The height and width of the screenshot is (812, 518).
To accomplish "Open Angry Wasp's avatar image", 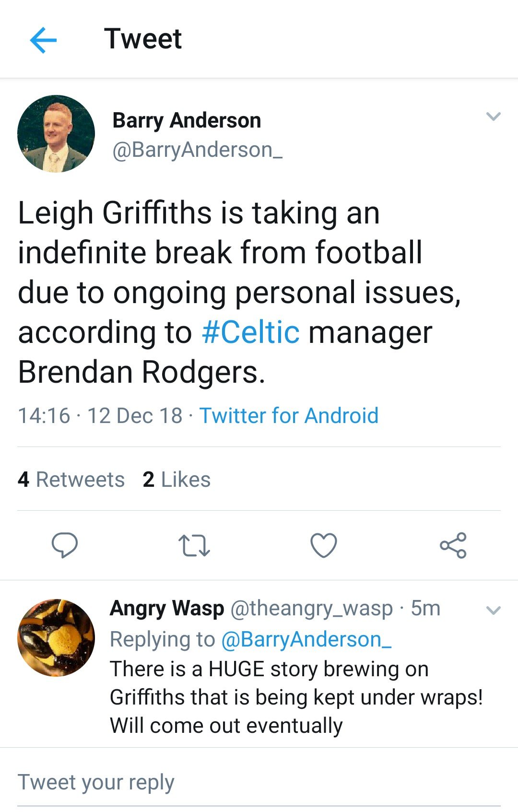I will pos(56,637).
